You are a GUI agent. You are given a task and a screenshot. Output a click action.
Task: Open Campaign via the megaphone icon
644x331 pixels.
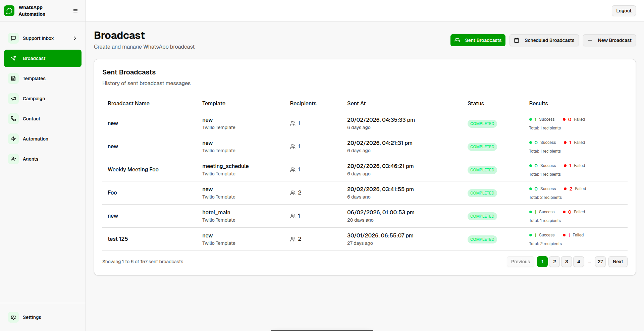click(x=13, y=98)
